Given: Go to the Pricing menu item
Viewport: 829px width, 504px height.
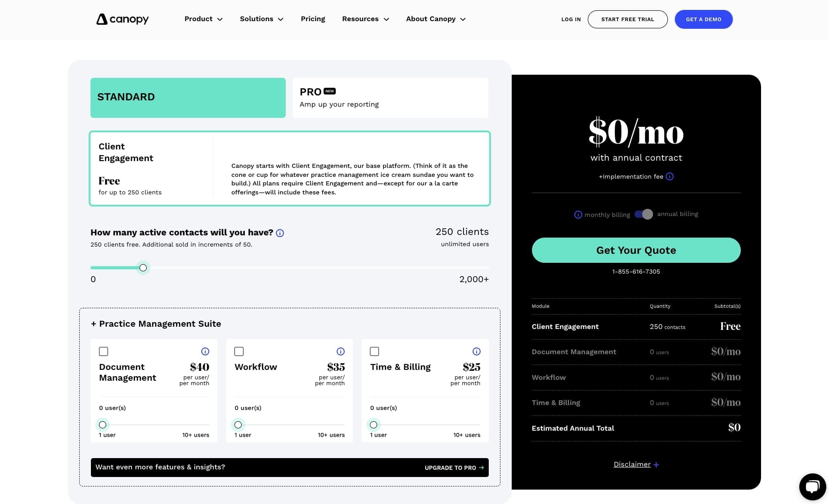Looking at the screenshot, I should [313, 19].
